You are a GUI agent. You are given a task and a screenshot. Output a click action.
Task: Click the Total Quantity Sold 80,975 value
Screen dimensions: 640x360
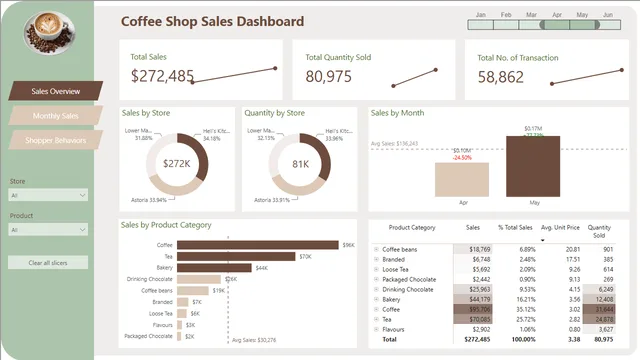(329, 76)
